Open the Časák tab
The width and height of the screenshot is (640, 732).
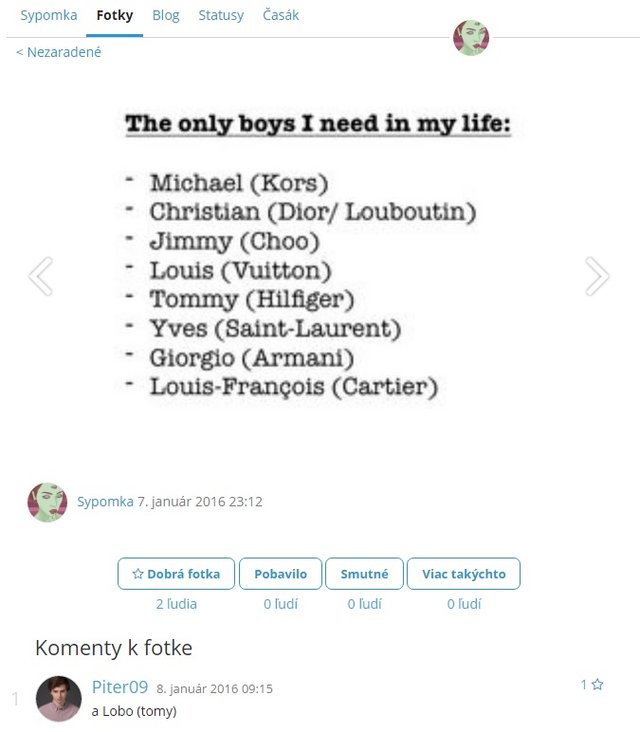281,16
